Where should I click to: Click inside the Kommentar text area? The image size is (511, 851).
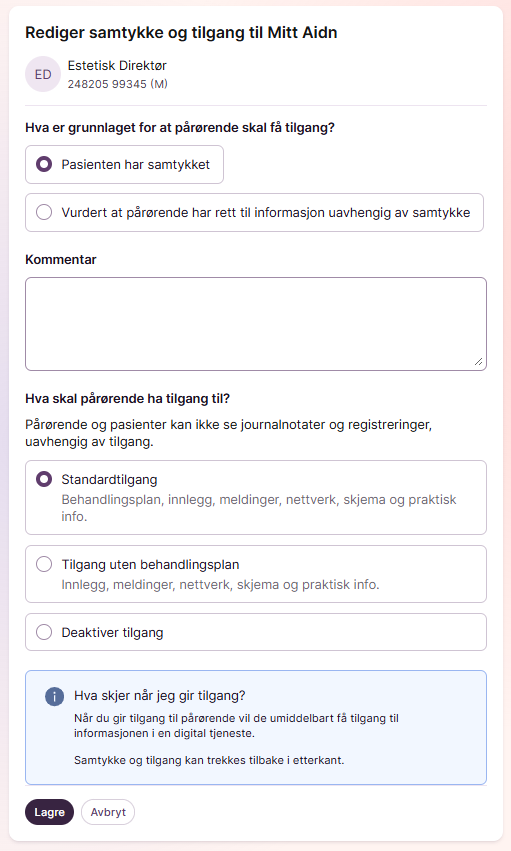(x=256, y=324)
